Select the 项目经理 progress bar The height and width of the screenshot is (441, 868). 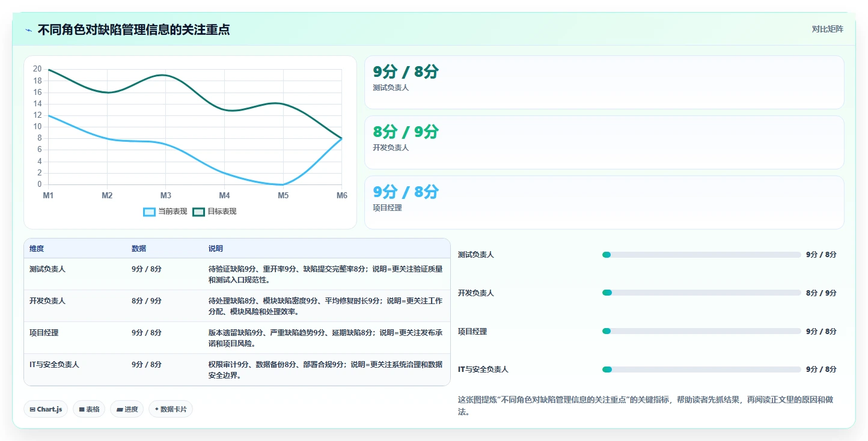coord(701,331)
